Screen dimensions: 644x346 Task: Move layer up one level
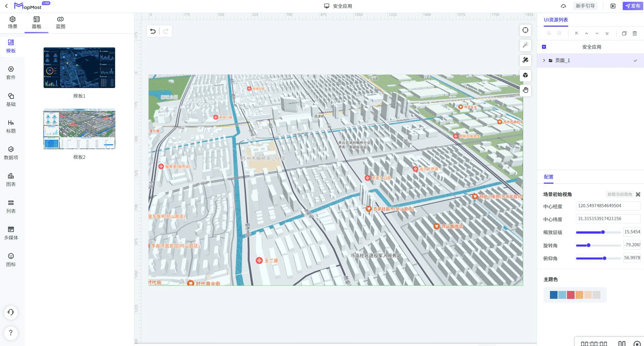click(x=587, y=33)
